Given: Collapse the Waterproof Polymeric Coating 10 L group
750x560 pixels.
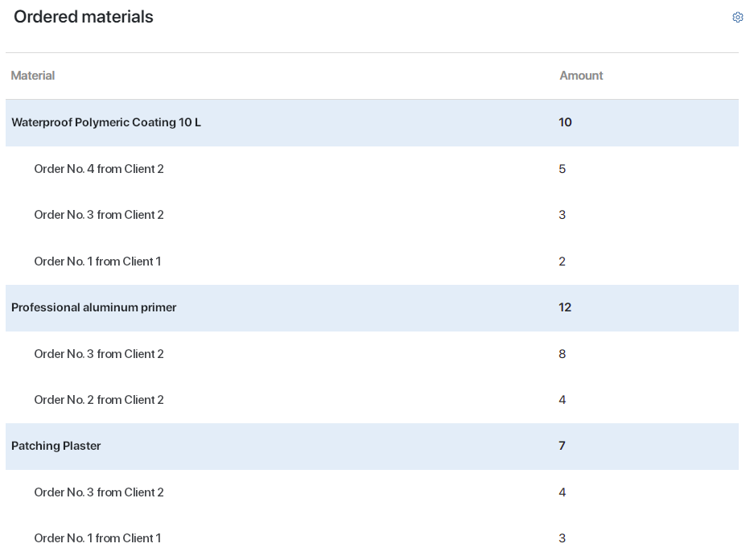Looking at the screenshot, I should pyautogui.click(x=106, y=122).
